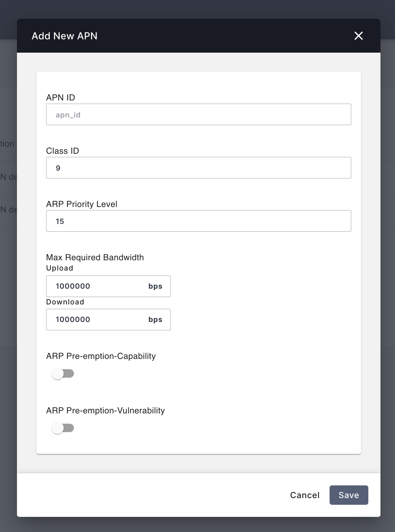Click the APN ID input field

pos(198,114)
